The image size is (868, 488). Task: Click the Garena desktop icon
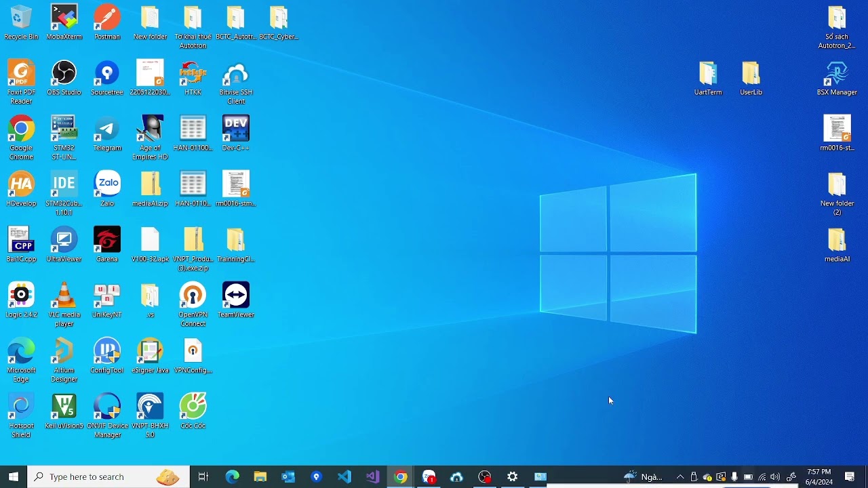107,245
